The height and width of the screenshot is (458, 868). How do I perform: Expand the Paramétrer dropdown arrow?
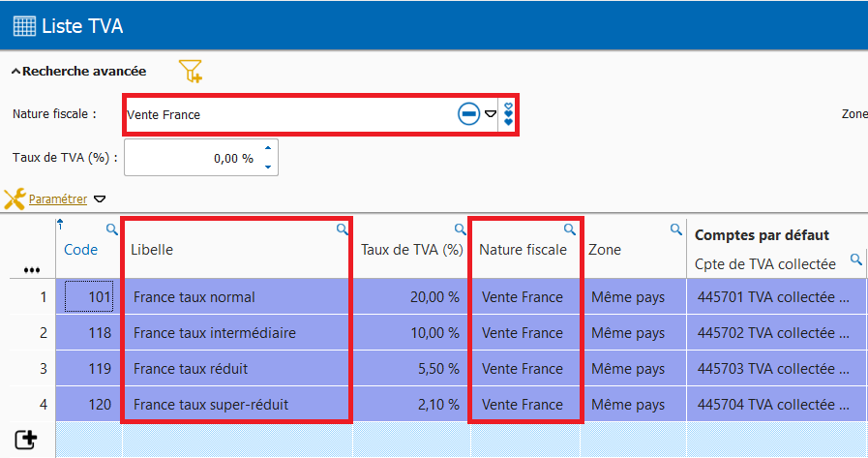tap(99, 199)
